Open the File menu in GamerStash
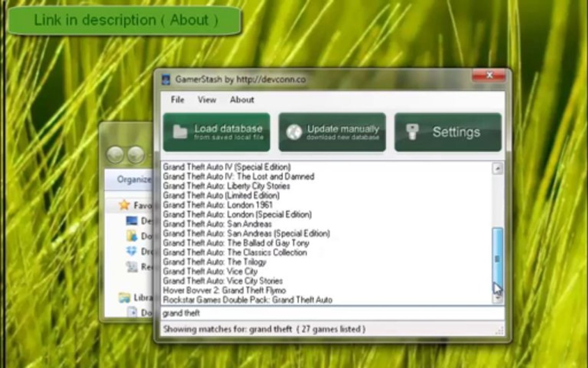Viewport: 588px width, 368px height. point(177,99)
